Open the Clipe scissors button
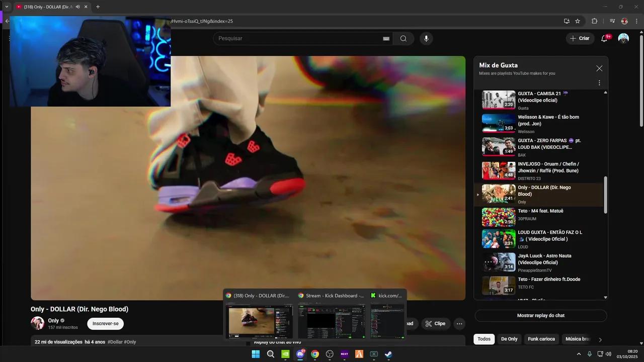Image resolution: width=644 pixels, height=362 pixels. click(x=435, y=324)
